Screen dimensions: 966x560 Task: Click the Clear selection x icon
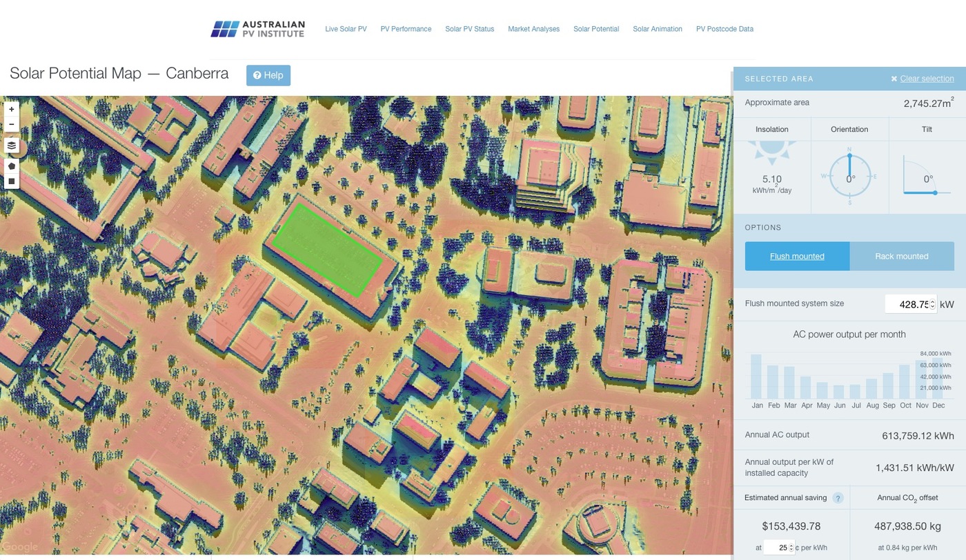point(894,78)
